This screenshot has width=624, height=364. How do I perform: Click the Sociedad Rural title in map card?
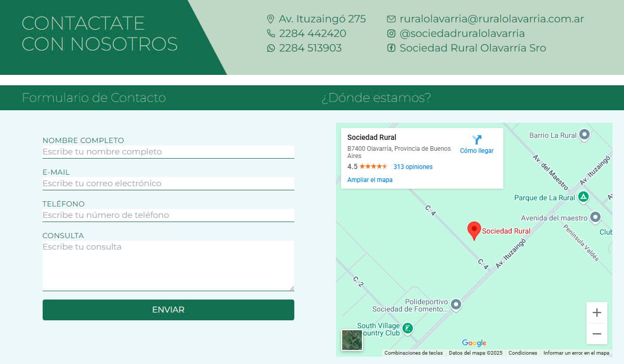pos(372,138)
